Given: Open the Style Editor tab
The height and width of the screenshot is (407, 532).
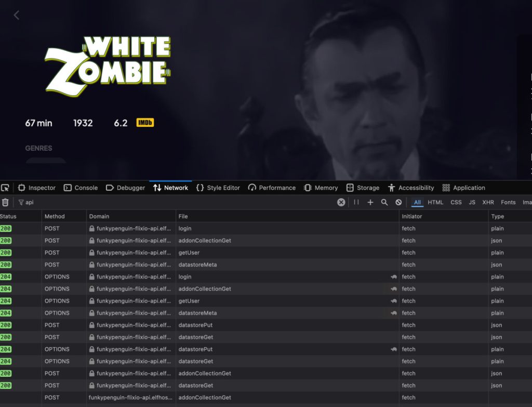Looking at the screenshot, I should pyautogui.click(x=218, y=188).
